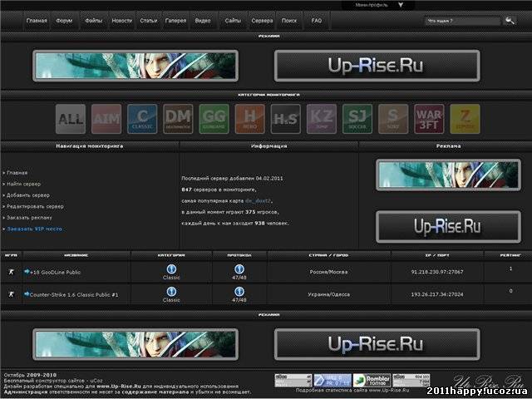Open the KZ jump category icon
The image size is (532, 399).
pyautogui.click(x=322, y=119)
